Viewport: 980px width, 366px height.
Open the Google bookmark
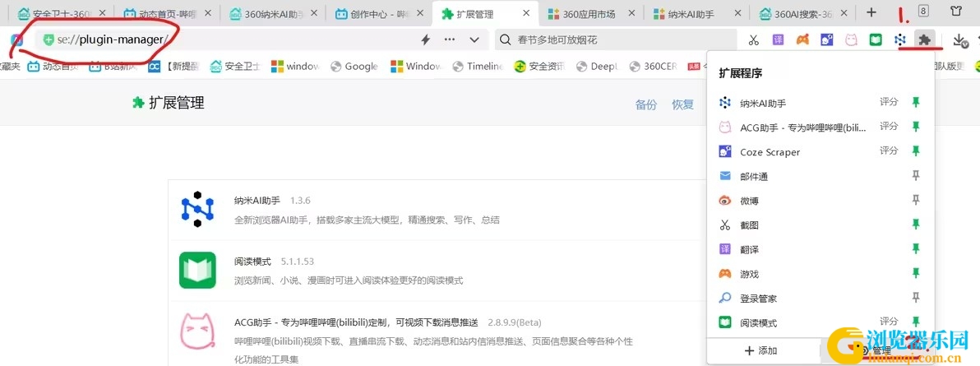coord(354,67)
